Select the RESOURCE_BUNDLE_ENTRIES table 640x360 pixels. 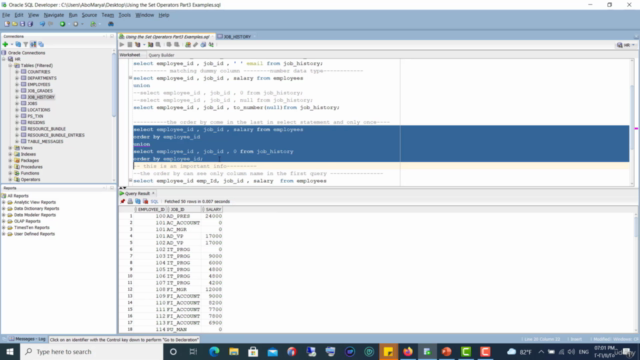point(56,135)
